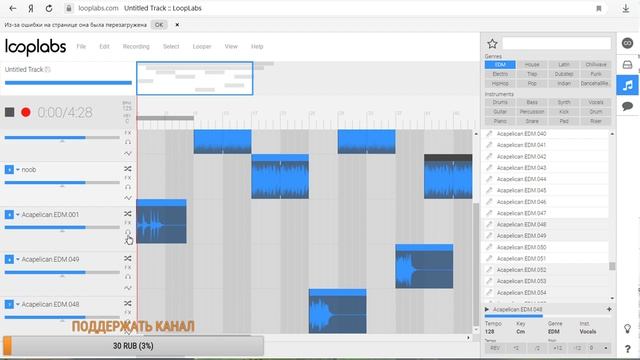Viewport: 640px width, 360px height.
Task: Adjust the master volume slider under Untitled Track
Action: pyautogui.click(x=68, y=82)
